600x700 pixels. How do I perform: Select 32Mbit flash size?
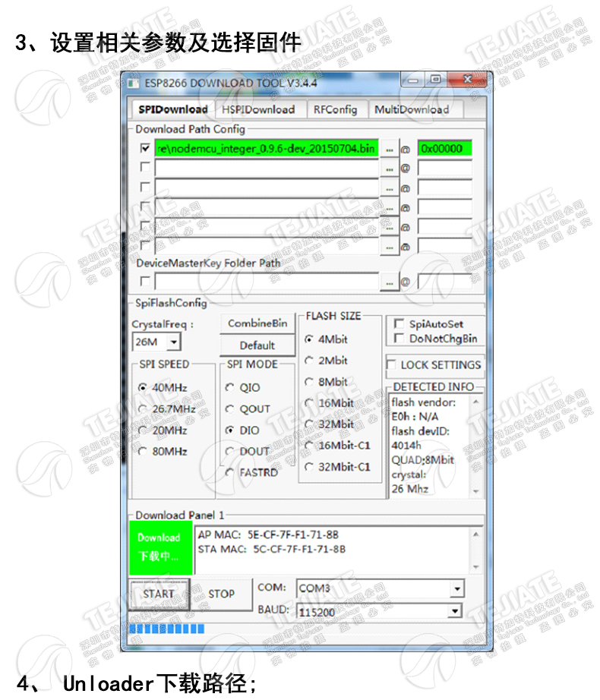(x=329, y=424)
